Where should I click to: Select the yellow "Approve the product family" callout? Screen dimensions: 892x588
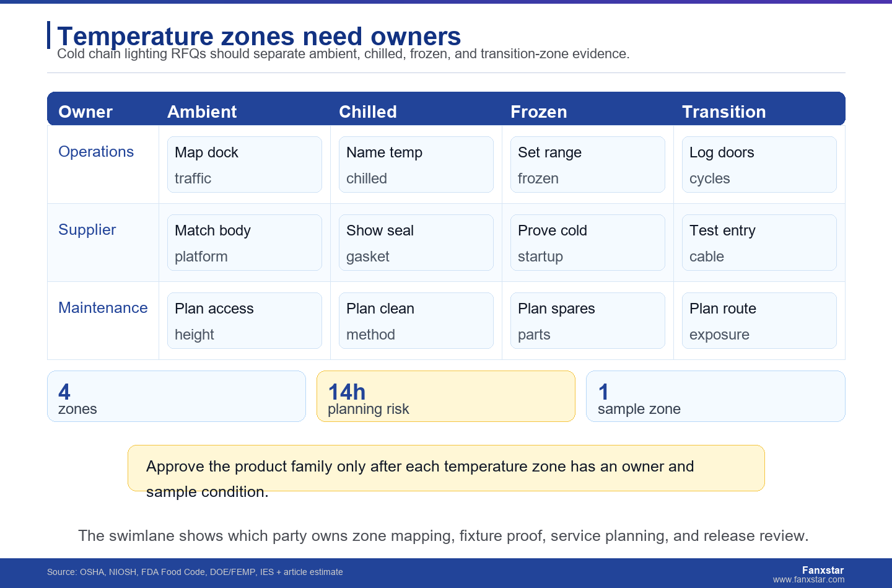point(446,468)
